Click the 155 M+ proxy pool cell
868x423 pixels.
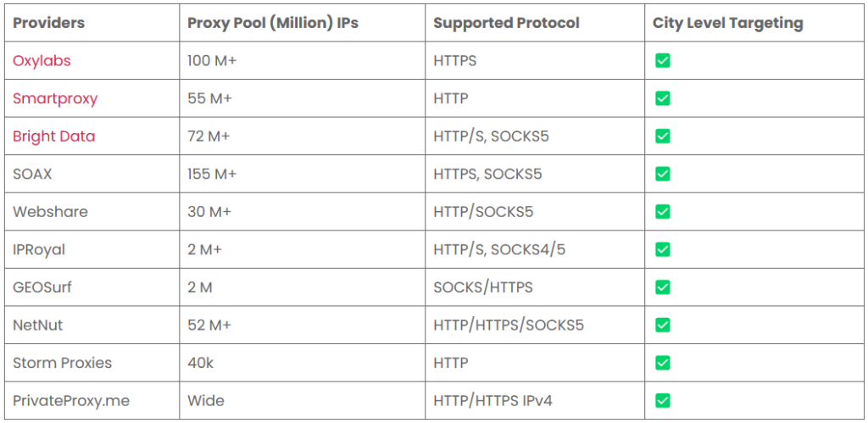click(x=212, y=174)
